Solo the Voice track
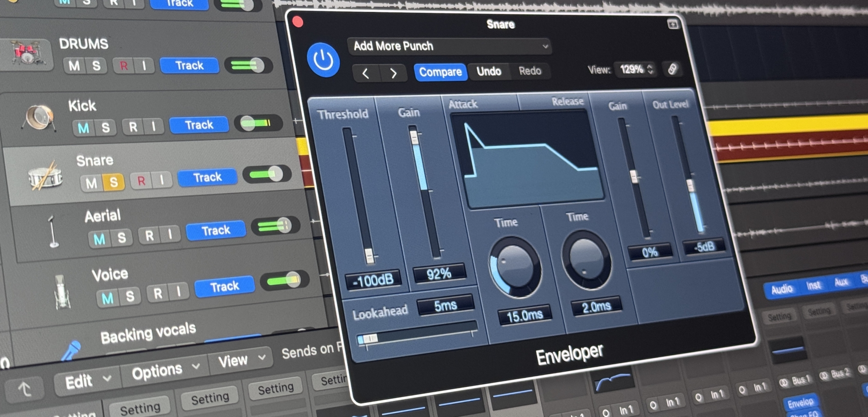This screenshot has height=417, width=868. (x=130, y=296)
